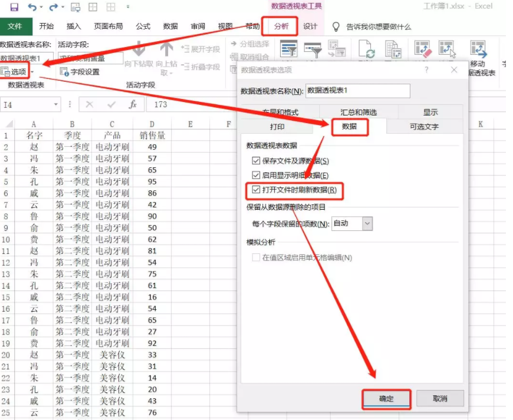This screenshot has width=513, height=420.
Task: Switch to 汇总和筛选 tab in dialog
Action: click(359, 112)
